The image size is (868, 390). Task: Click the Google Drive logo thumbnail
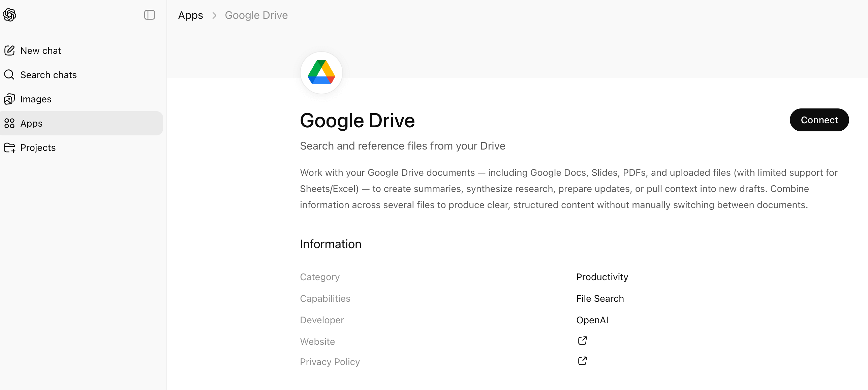click(321, 72)
